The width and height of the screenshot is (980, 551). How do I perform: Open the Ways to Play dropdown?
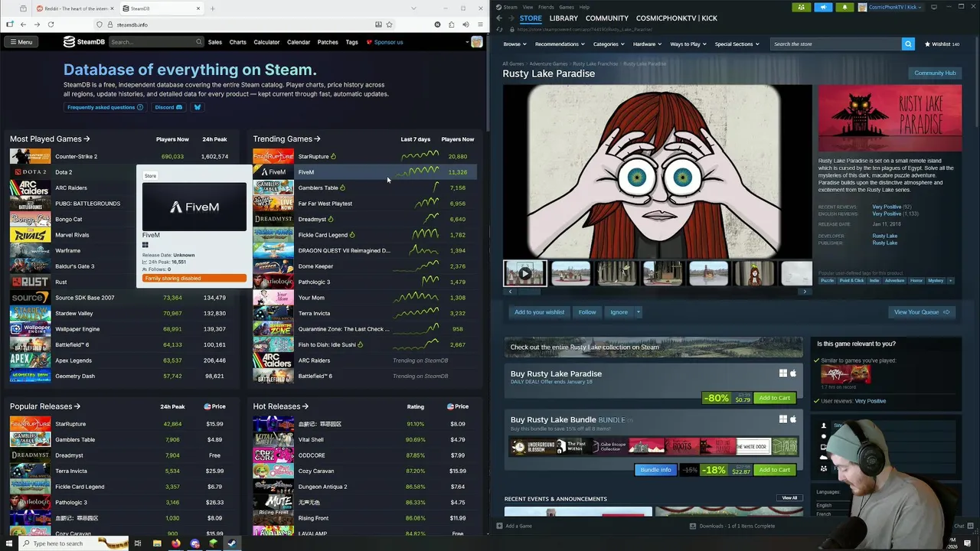click(688, 44)
